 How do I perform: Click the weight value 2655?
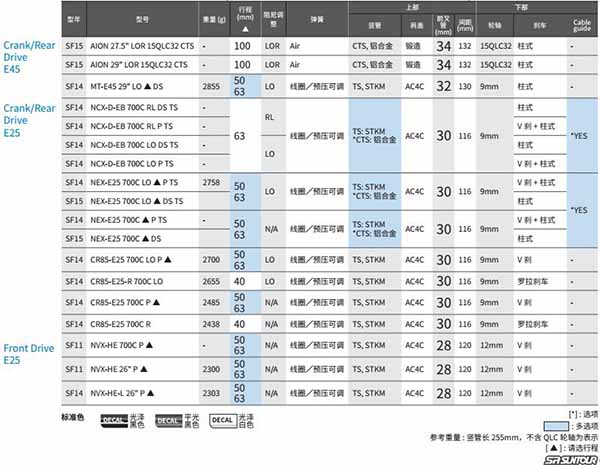[x=211, y=282]
